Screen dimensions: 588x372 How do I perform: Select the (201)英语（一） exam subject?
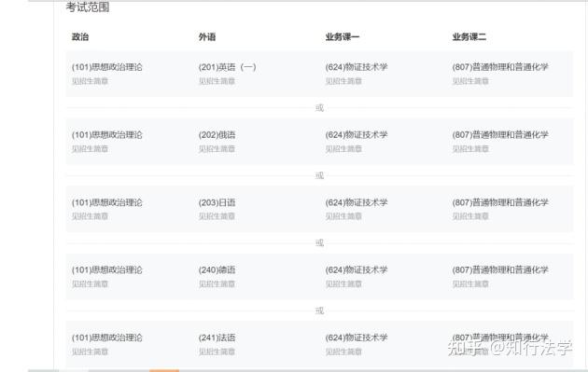click(227, 67)
